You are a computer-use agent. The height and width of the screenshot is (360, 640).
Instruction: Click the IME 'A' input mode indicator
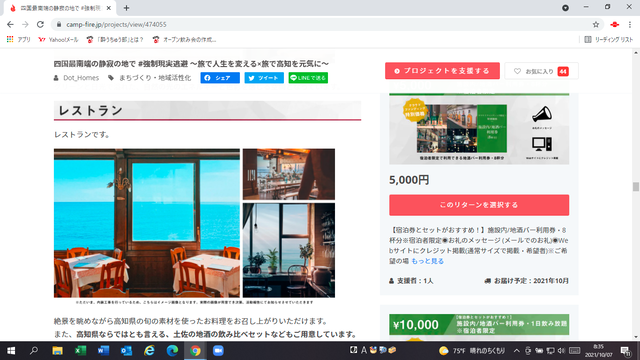(x=363, y=350)
